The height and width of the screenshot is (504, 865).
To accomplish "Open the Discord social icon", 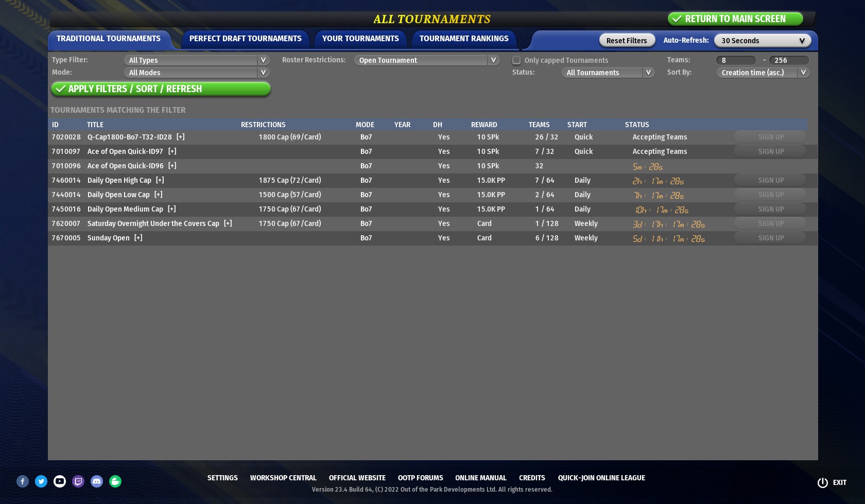I will tap(97, 481).
